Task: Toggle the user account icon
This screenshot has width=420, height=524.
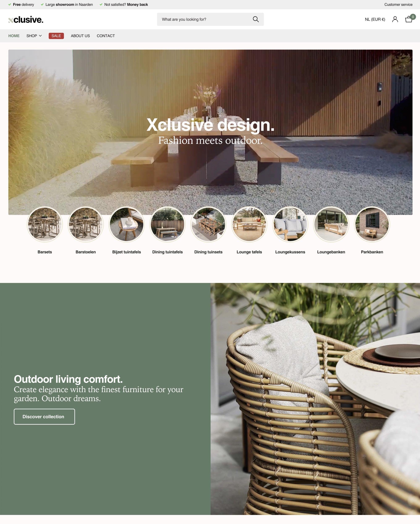Action: [x=395, y=19]
